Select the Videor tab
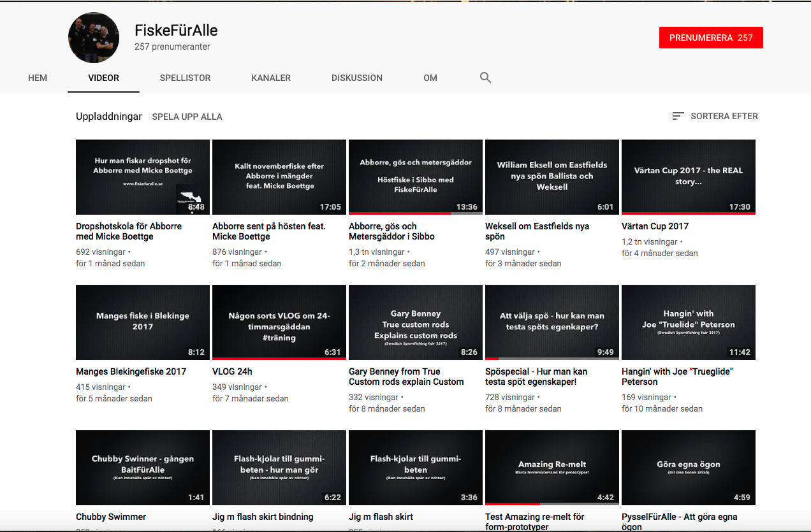The image size is (811, 532). 103,78
